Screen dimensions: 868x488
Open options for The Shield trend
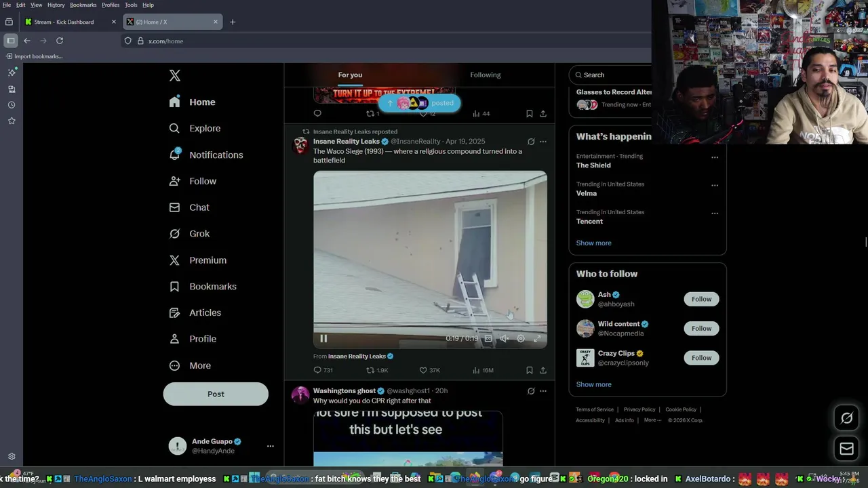[715, 157]
